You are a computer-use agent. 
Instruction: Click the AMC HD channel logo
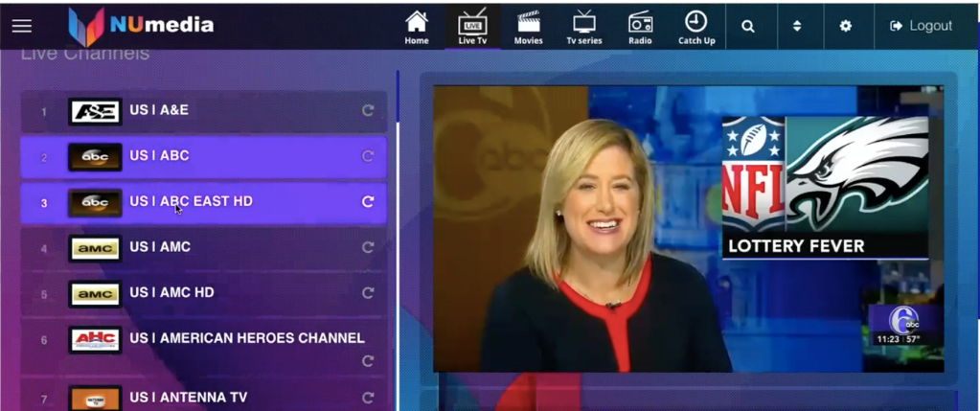(x=95, y=294)
